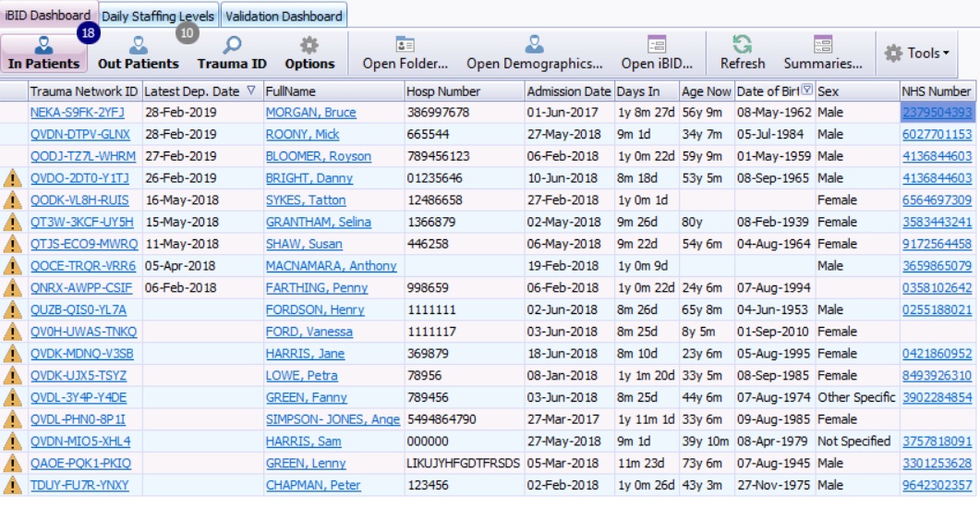Open the Options gear icon
980x508 pixels.
click(x=309, y=45)
